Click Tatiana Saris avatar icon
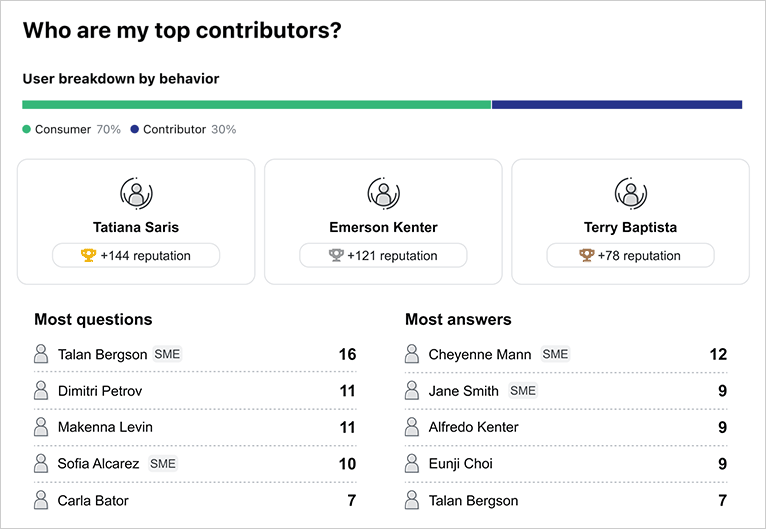The image size is (766, 529). coord(136,192)
